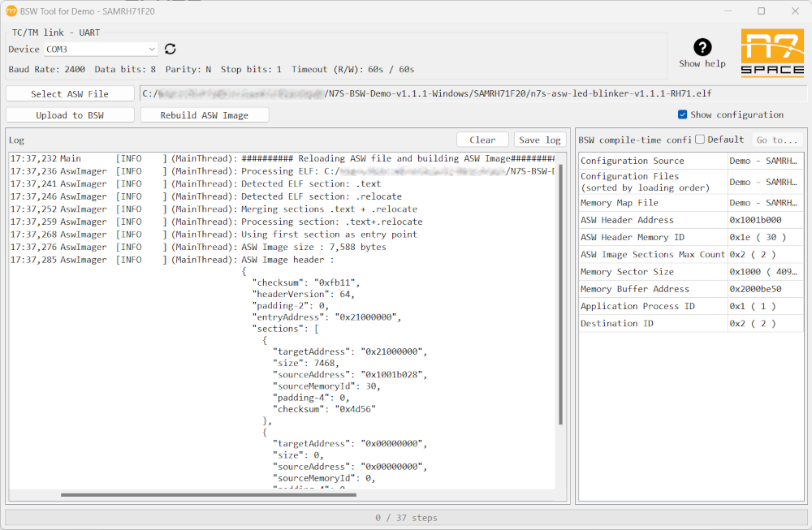This screenshot has width=812, height=530.
Task: Toggle the Show configuration checkbox
Action: tap(683, 114)
